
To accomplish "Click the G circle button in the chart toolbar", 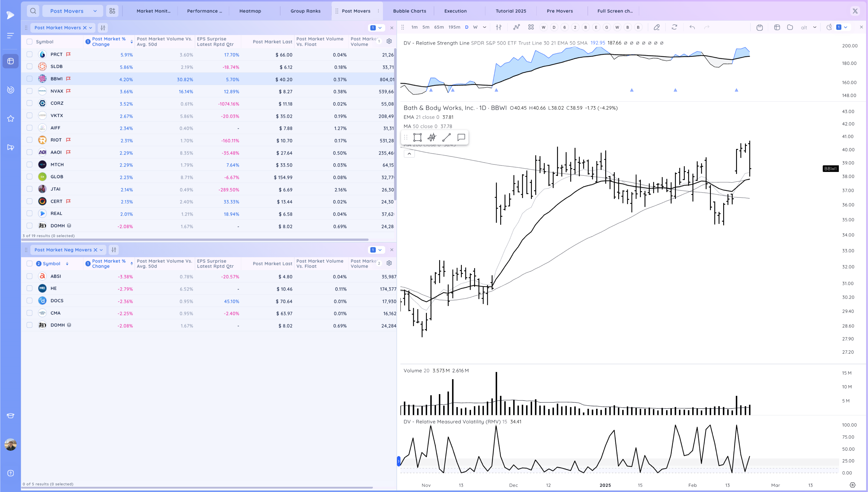I will click(x=607, y=27).
